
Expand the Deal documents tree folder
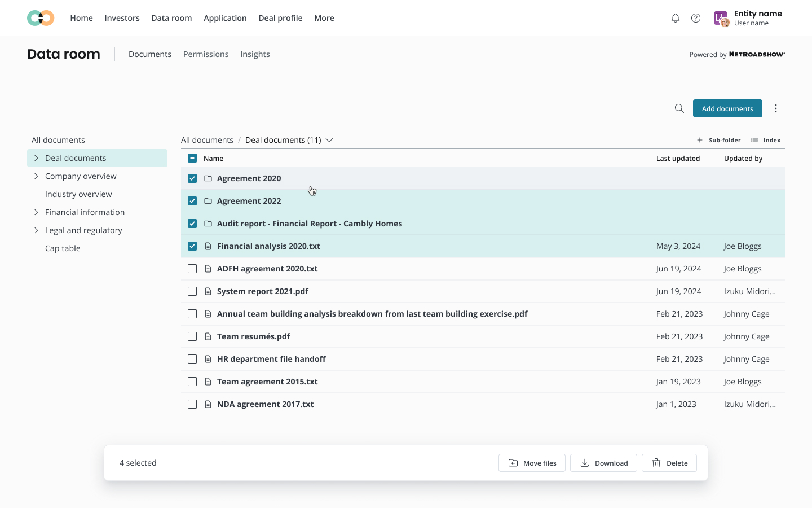(36, 158)
